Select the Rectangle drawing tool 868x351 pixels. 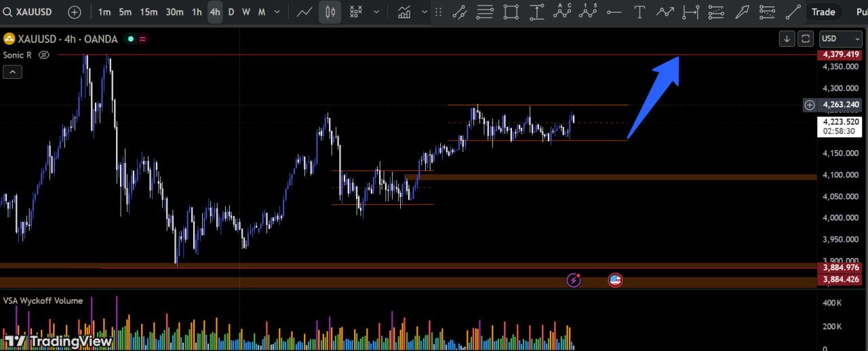tap(511, 12)
